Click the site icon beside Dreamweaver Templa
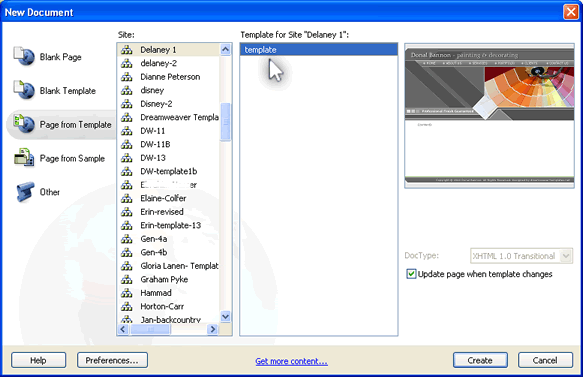This screenshot has width=583, height=377. pos(127,117)
